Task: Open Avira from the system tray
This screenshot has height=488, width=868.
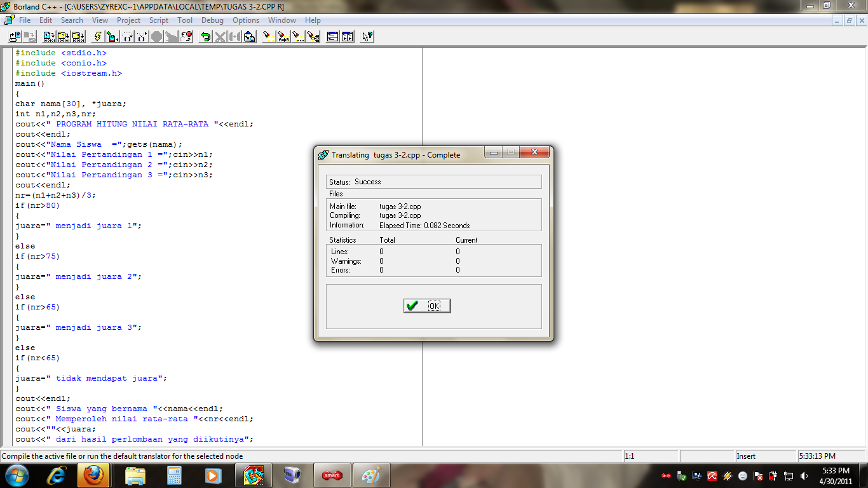Action: [713, 475]
